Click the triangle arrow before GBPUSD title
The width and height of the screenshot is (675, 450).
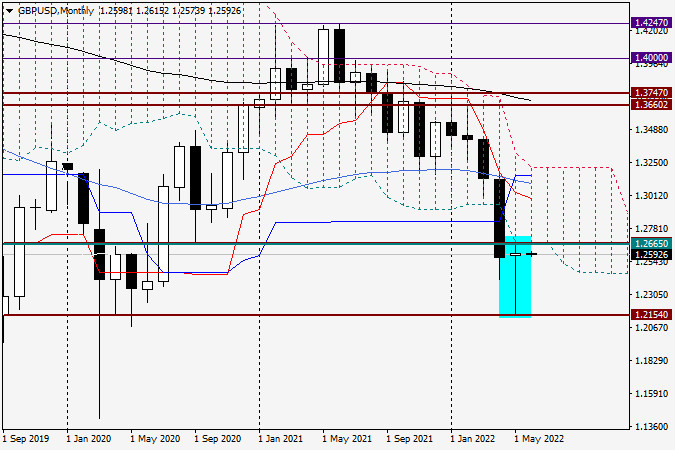pyautogui.click(x=10, y=11)
